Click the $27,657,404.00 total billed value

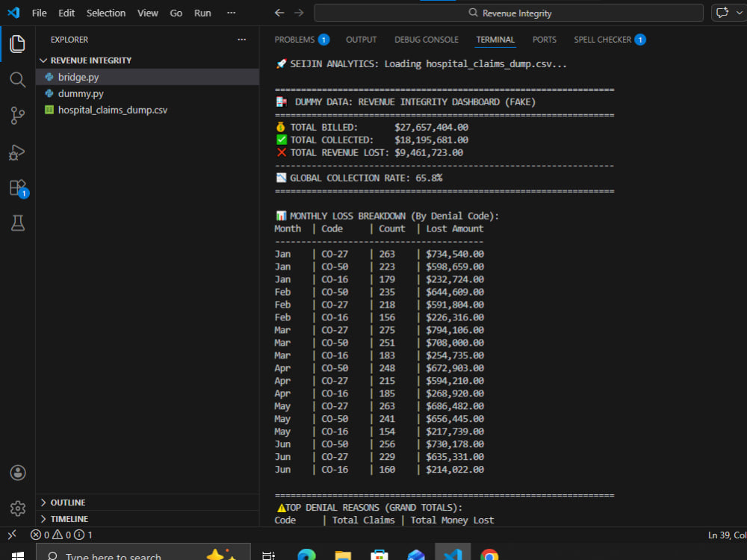(x=431, y=127)
